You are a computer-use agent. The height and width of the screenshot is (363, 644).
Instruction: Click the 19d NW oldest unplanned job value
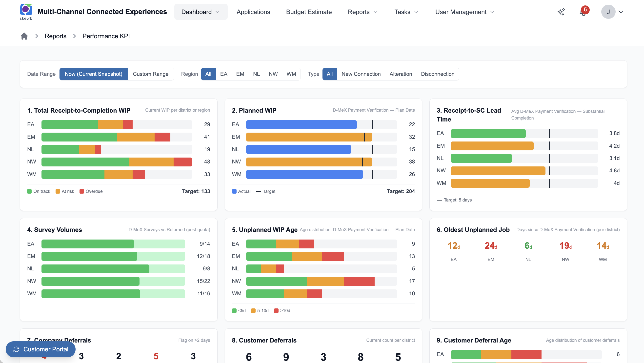point(565,246)
